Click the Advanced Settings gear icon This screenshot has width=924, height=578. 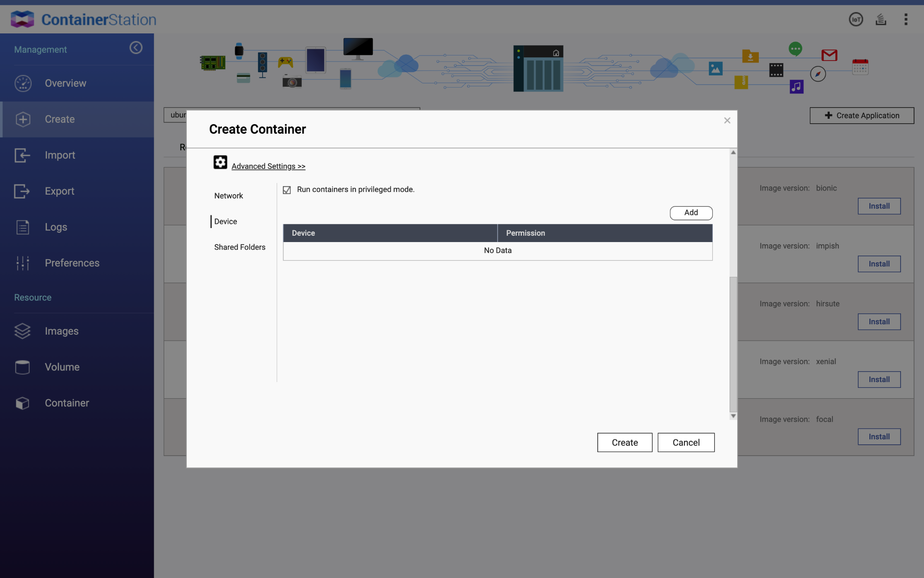click(220, 163)
